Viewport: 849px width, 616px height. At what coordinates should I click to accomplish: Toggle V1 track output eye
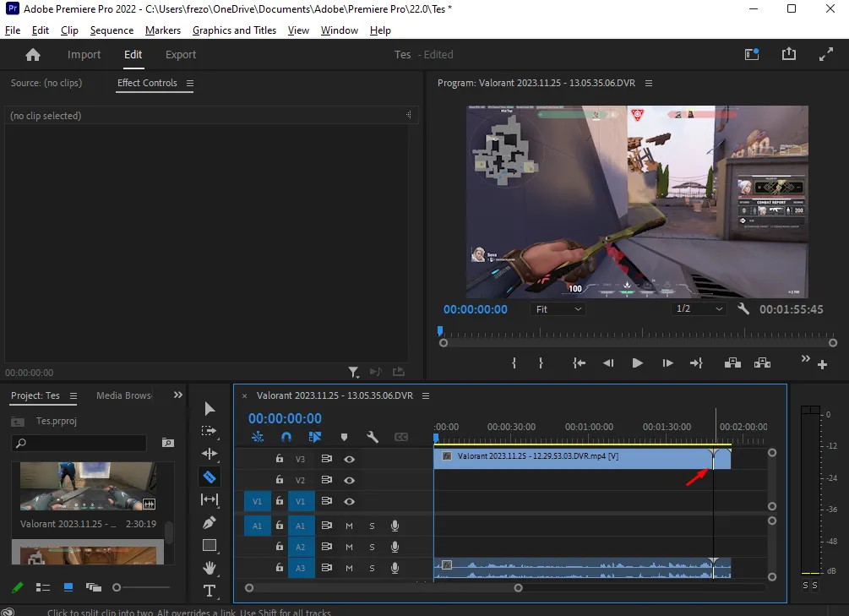tap(349, 501)
